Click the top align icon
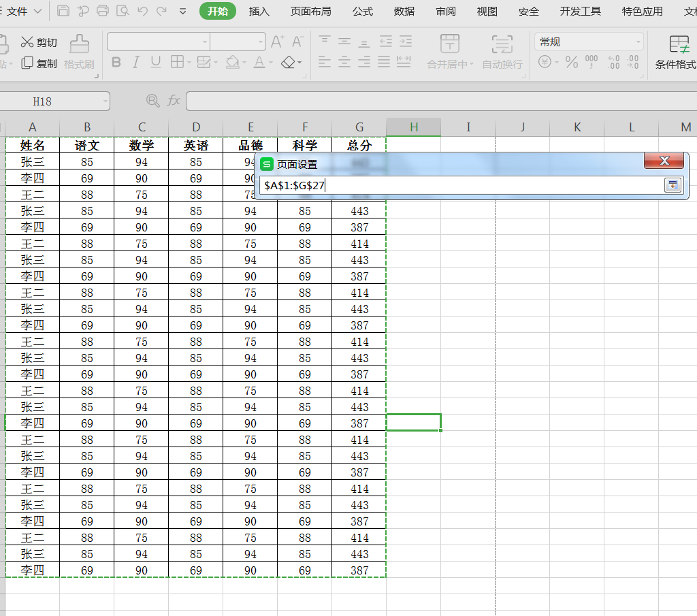 coord(325,42)
